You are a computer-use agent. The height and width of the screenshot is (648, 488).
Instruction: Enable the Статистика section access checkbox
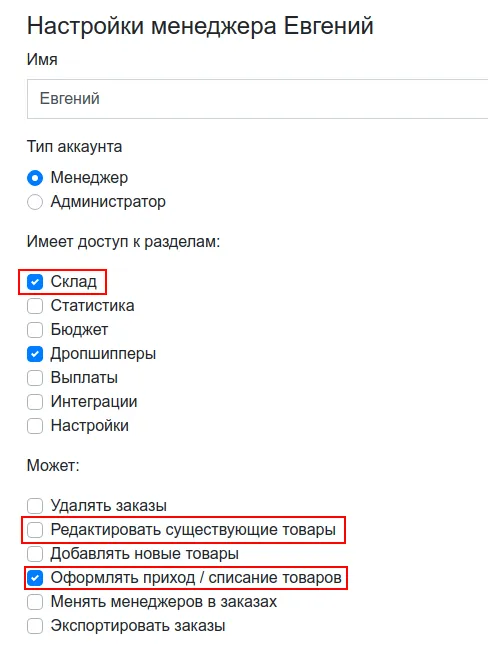(x=35, y=306)
